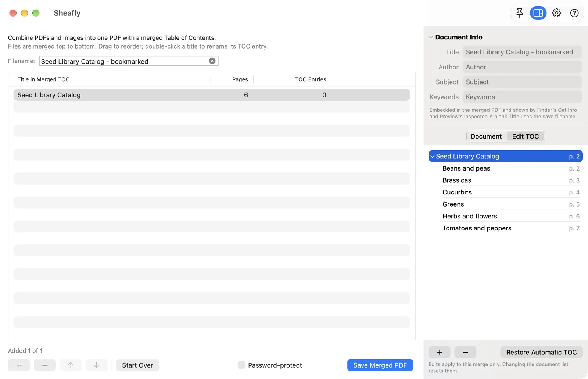Add TOC entry with the sidebar plus button
This screenshot has width=588, height=379.
tap(440, 352)
